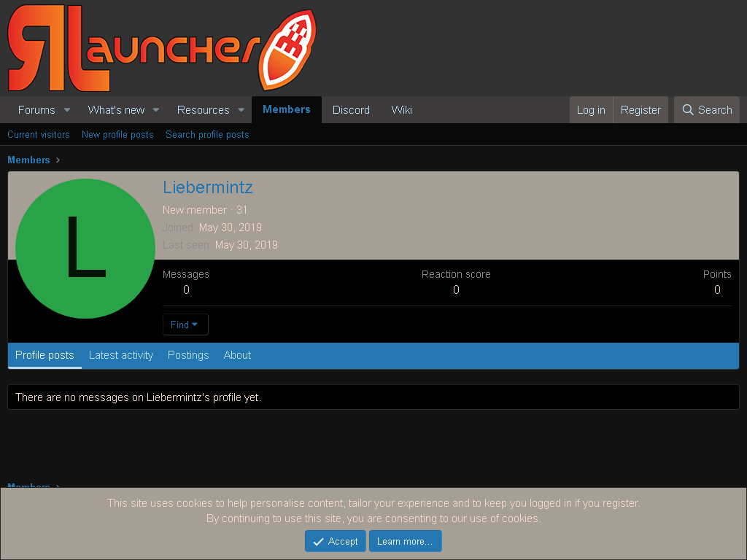This screenshot has width=747, height=560.
Task: Click the RLauncher rocket logo
Action: pyautogui.click(x=162, y=48)
